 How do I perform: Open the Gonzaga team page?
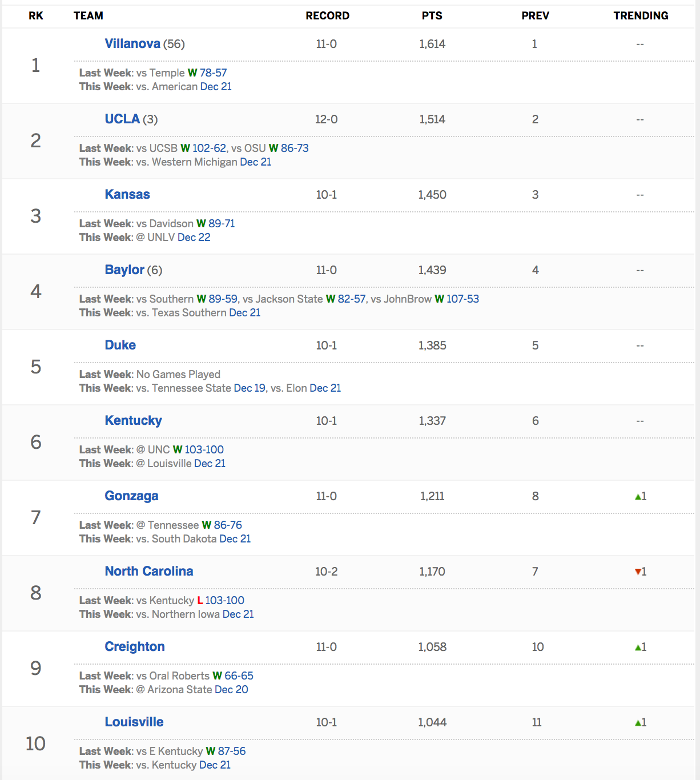click(132, 496)
